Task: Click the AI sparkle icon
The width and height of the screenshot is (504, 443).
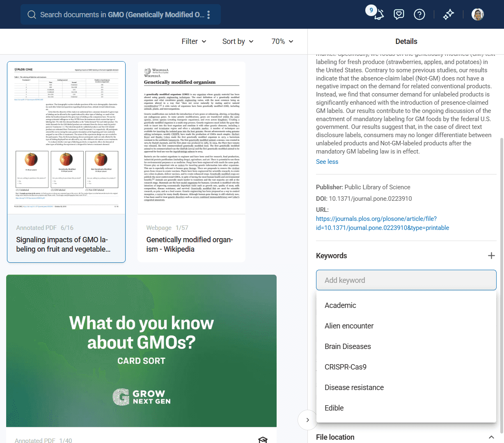Action: (x=448, y=15)
